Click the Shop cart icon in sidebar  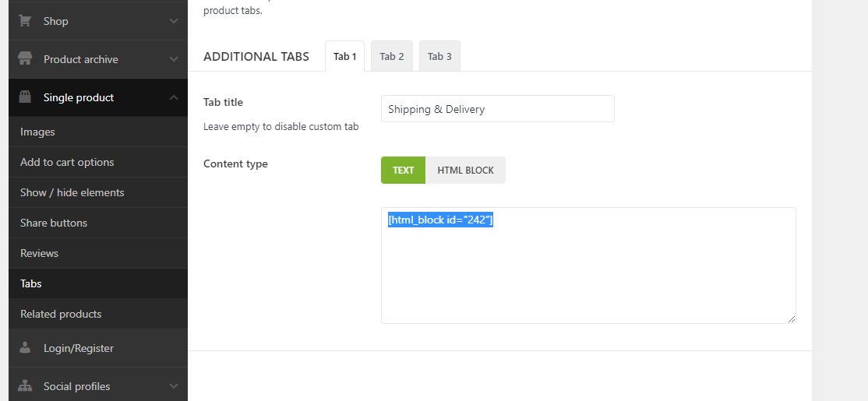pyautogui.click(x=25, y=21)
